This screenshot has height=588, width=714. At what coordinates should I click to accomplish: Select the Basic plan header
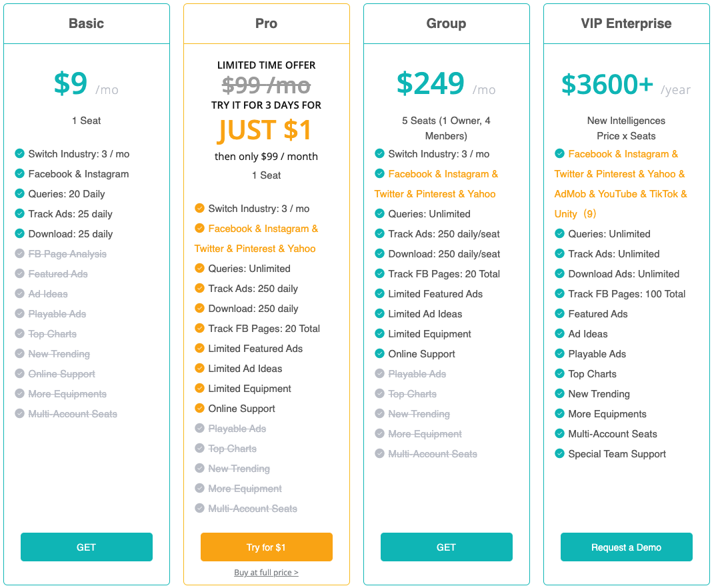(86, 23)
